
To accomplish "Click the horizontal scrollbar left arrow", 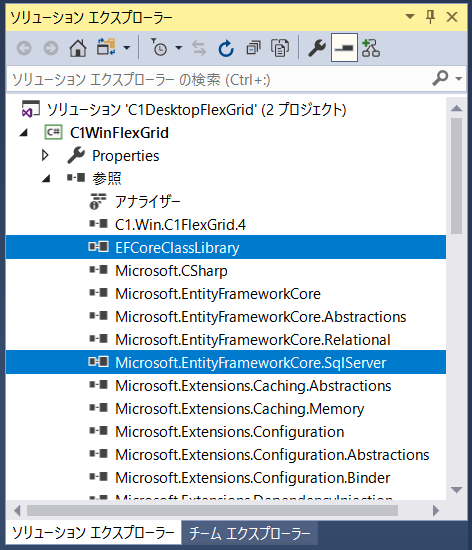I will click(17, 510).
